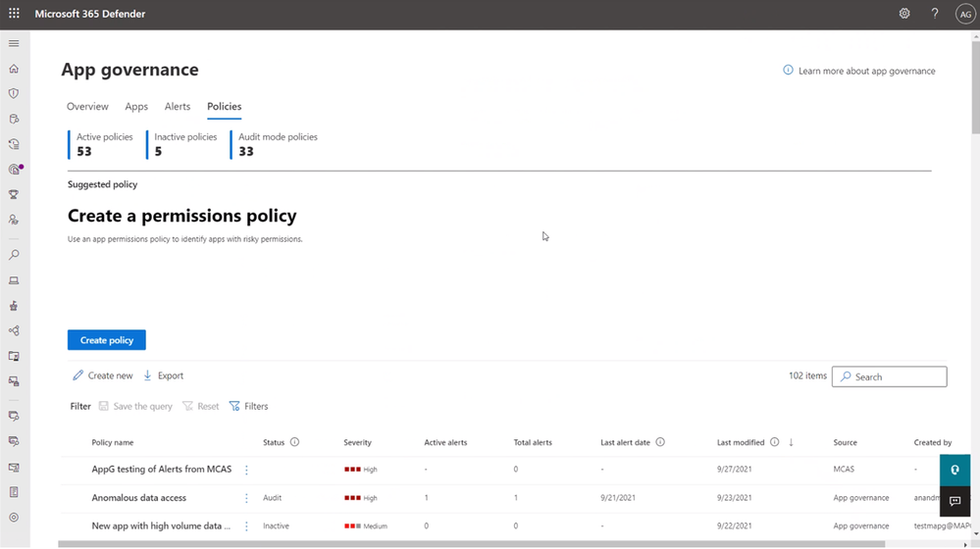Click the Create policy button
Screen dimensions: 980x549
[x=107, y=340]
